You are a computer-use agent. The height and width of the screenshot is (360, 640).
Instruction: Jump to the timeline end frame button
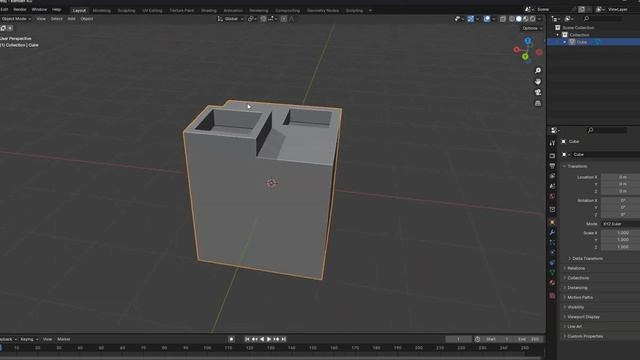(284, 339)
